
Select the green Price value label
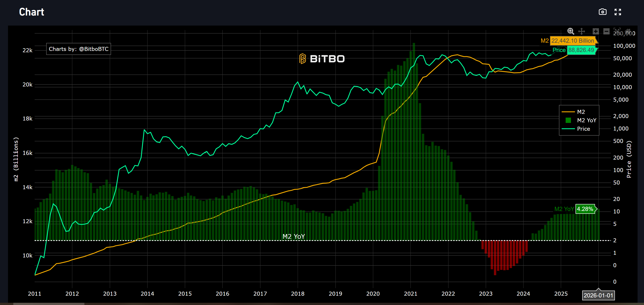pos(582,50)
